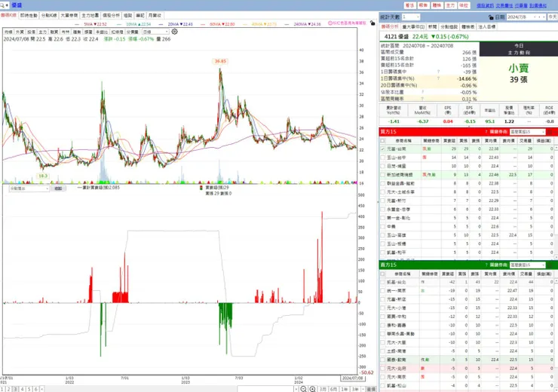Screen dimensions: 558x392
Task: Check 國泰-敦南 seller row checkbox
Action: [x=382, y=360]
